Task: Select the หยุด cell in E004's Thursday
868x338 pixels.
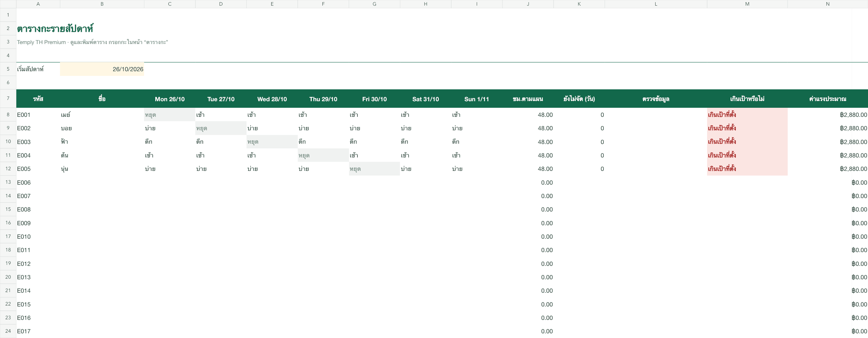Action: pos(323,155)
